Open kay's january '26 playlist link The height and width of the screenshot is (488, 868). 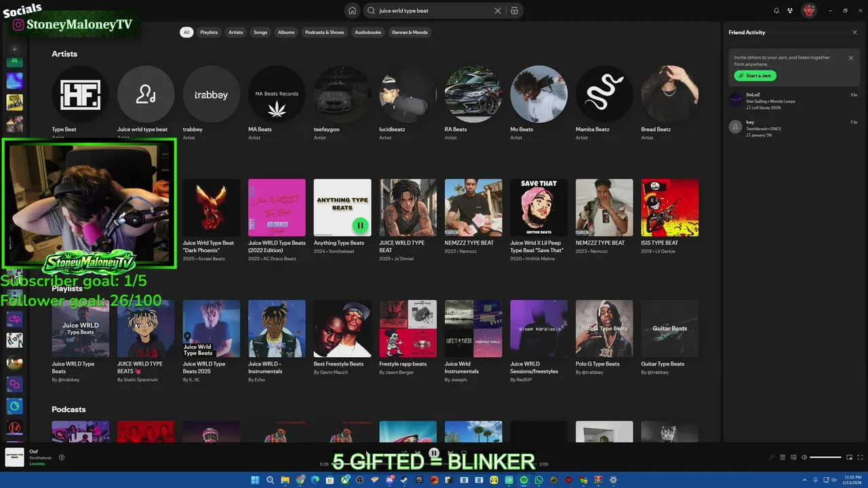tap(762, 135)
